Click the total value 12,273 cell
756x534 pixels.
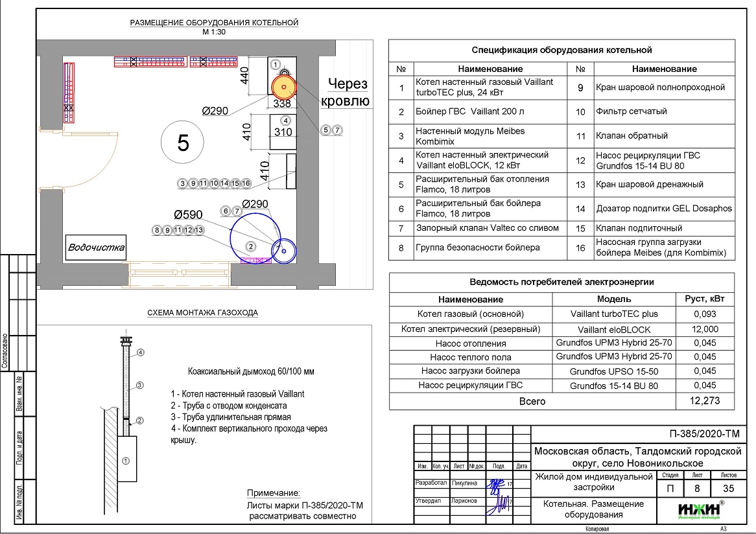(705, 401)
